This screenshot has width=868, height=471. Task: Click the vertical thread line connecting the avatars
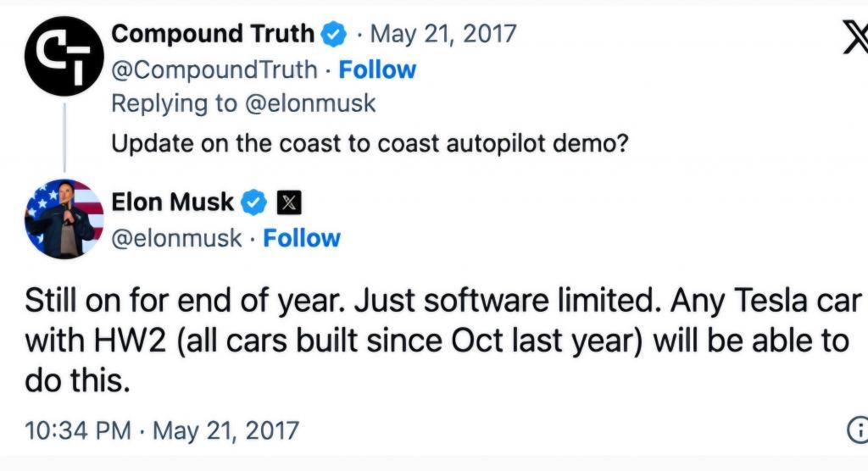[x=64, y=136]
